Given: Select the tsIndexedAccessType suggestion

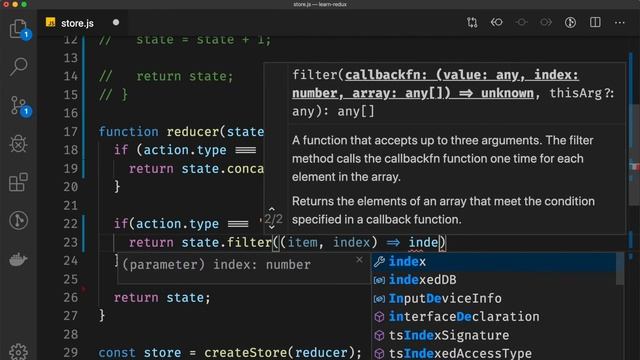Looking at the screenshot, I should click(x=494, y=353).
